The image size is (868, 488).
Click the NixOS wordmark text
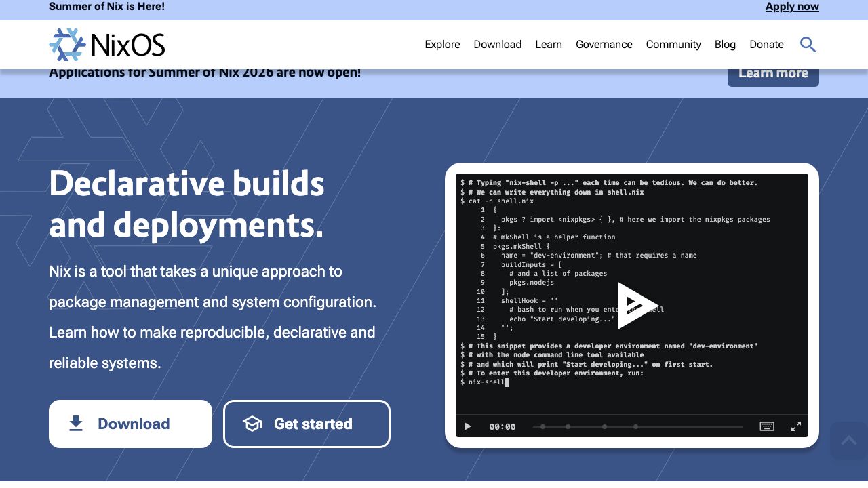tap(127, 45)
